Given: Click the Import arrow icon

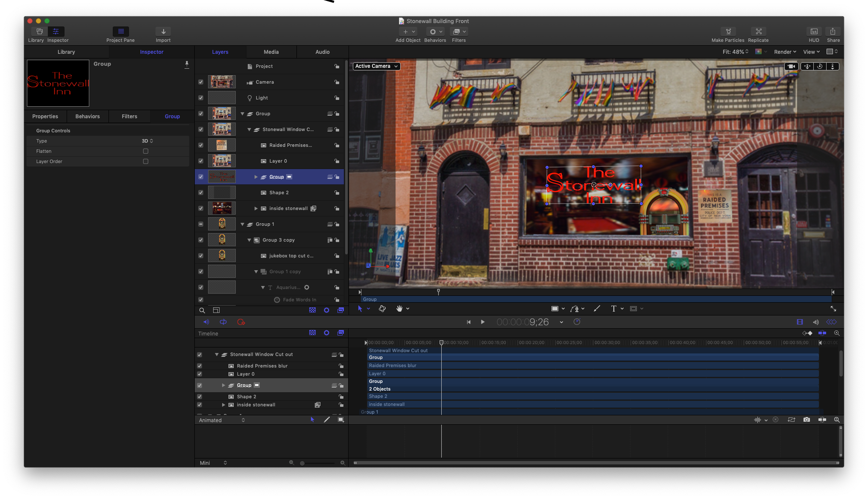Looking at the screenshot, I should pyautogui.click(x=163, y=32).
